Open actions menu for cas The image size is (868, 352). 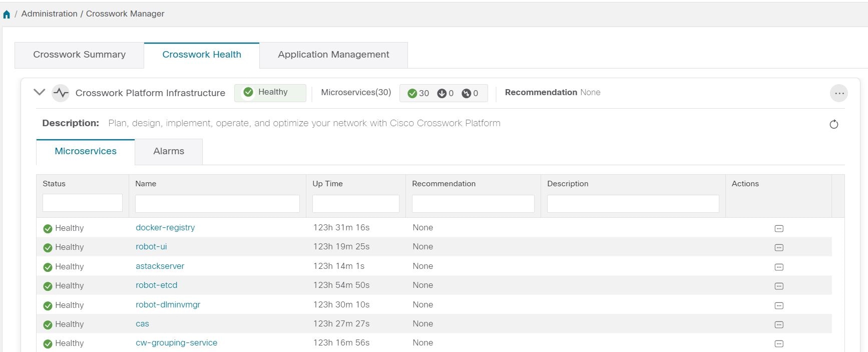779,324
